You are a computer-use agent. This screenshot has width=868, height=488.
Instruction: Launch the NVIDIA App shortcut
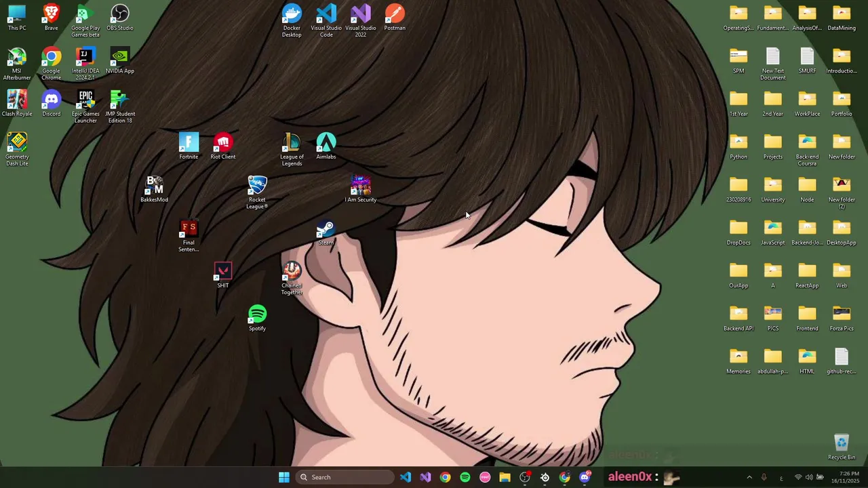click(x=120, y=61)
